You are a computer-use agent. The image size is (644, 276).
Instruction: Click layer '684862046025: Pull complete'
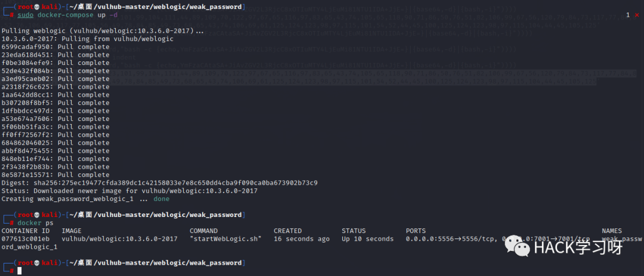(x=55, y=143)
